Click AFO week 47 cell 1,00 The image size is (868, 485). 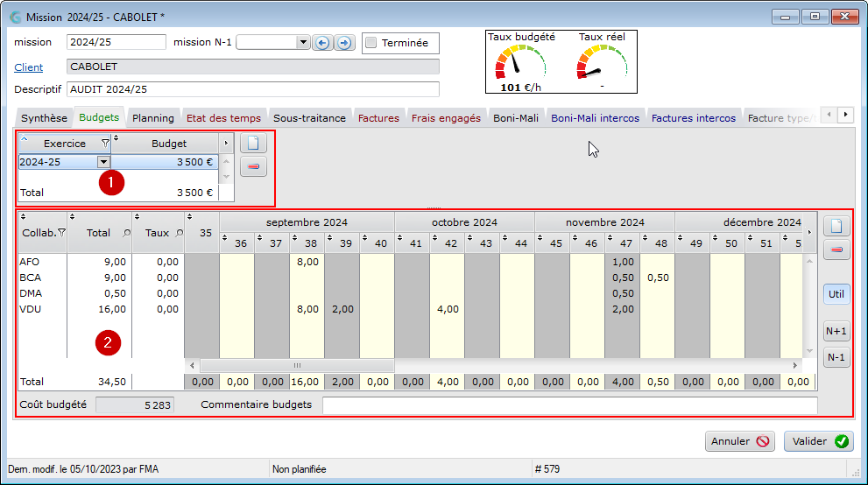click(x=622, y=262)
